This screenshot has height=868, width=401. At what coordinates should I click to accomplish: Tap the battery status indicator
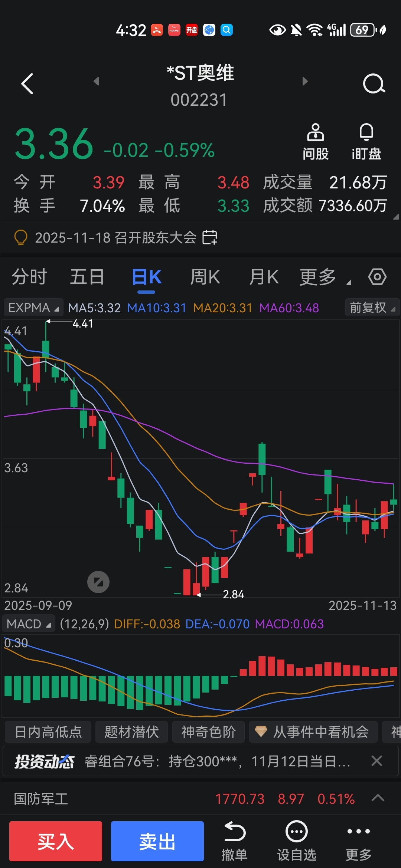tap(363, 30)
